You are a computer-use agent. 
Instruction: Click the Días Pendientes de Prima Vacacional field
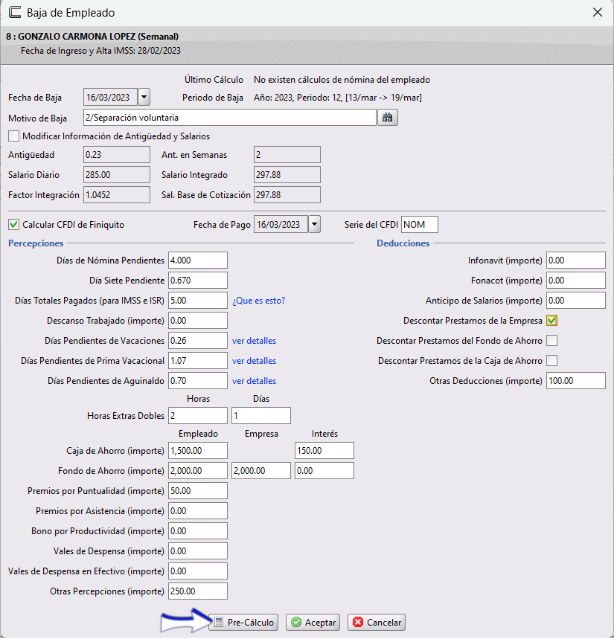pyautogui.click(x=198, y=361)
